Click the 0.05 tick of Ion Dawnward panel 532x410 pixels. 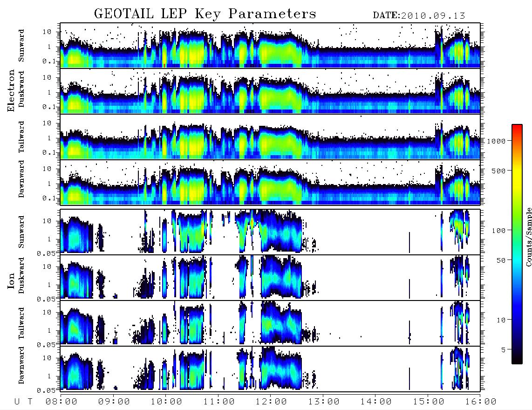pyautogui.click(x=46, y=390)
